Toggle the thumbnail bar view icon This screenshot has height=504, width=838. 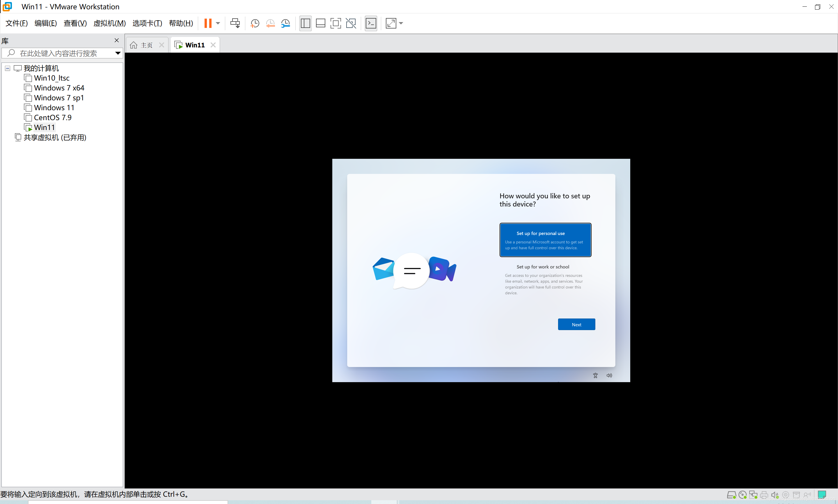pyautogui.click(x=320, y=23)
